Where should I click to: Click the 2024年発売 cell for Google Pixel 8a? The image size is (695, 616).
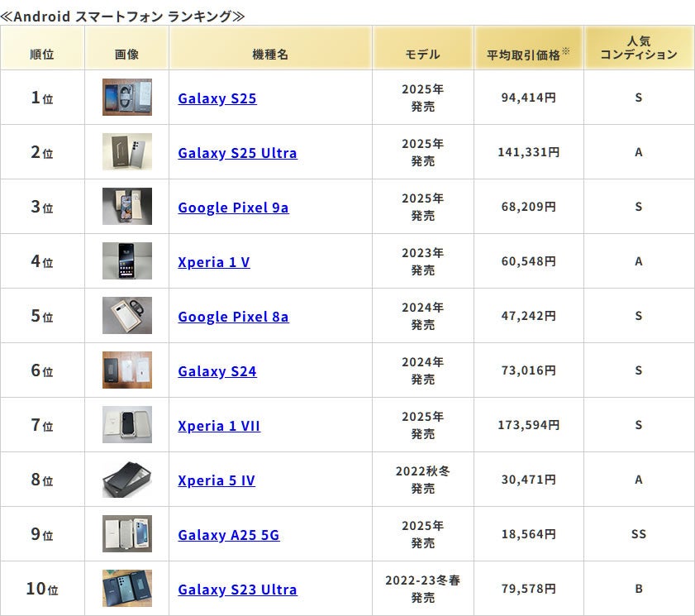coord(423,316)
